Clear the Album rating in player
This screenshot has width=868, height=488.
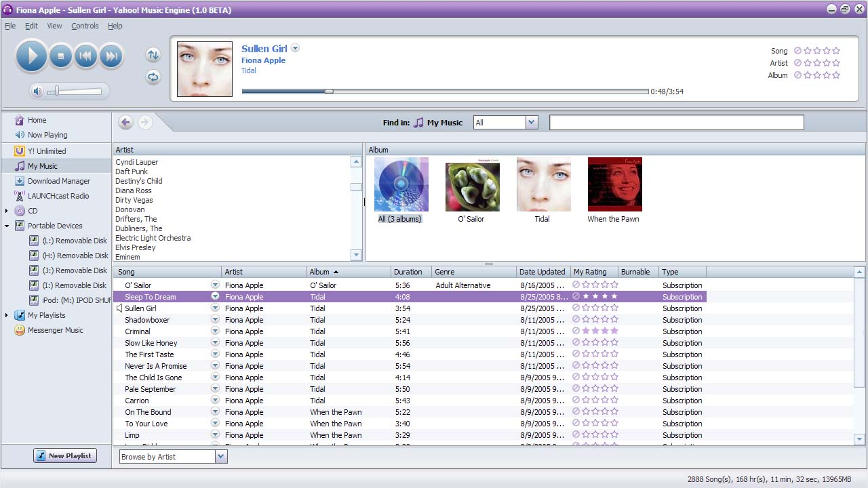coord(798,75)
